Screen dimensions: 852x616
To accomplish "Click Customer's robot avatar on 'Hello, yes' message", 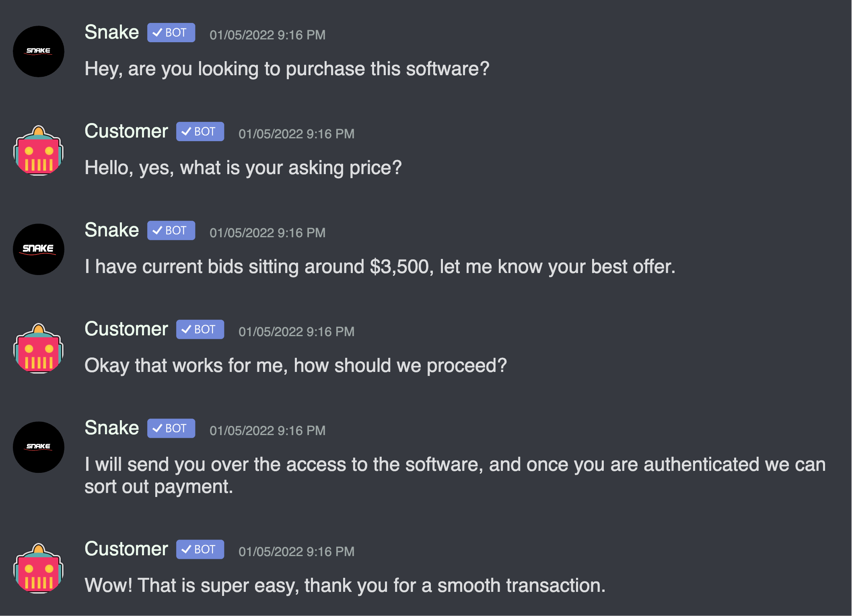I will 39,150.
